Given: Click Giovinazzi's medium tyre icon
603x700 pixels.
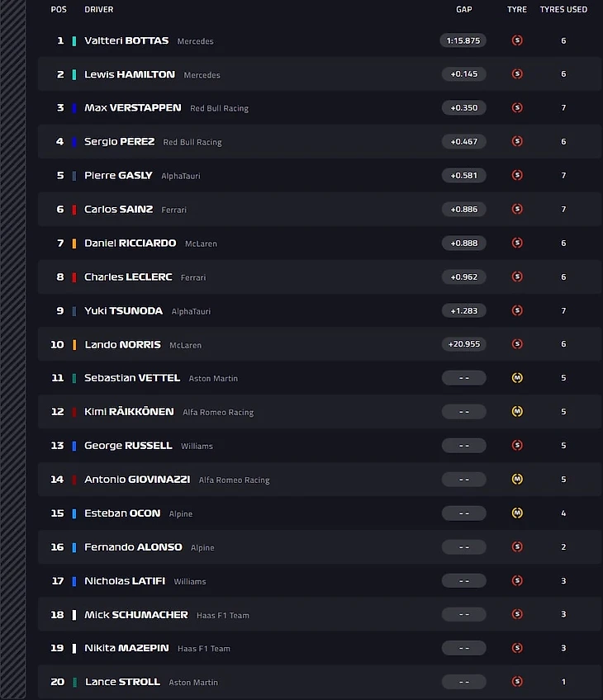Looking at the screenshot, I should point(517,480).
